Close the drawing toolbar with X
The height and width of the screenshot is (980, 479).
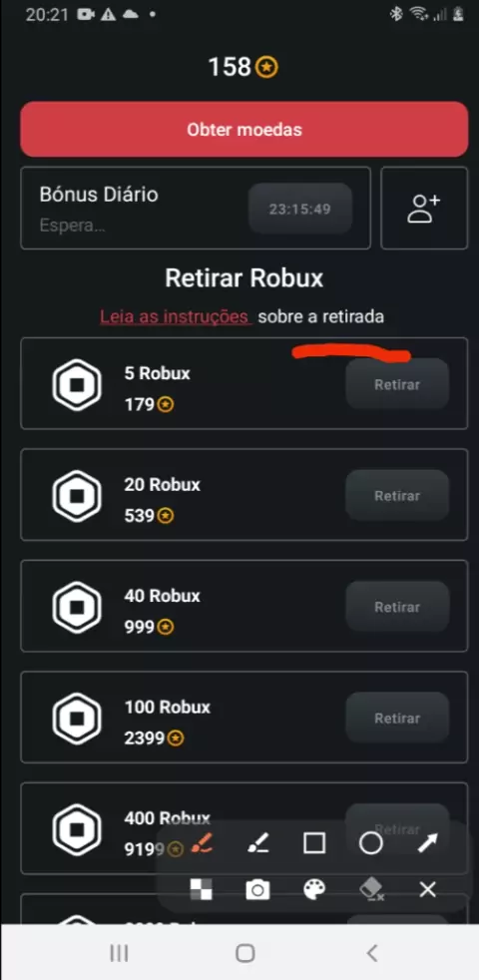(x=428, y=889)
